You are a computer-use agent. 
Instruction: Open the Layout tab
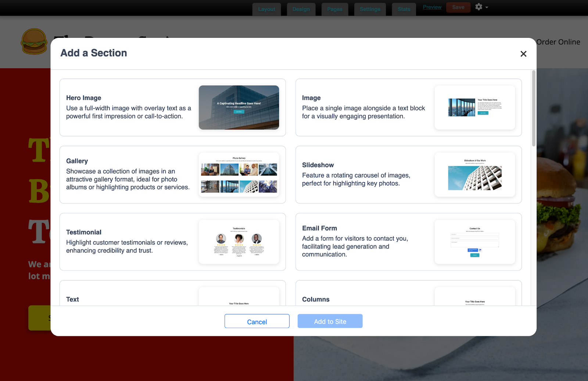[x=266, y=9]
